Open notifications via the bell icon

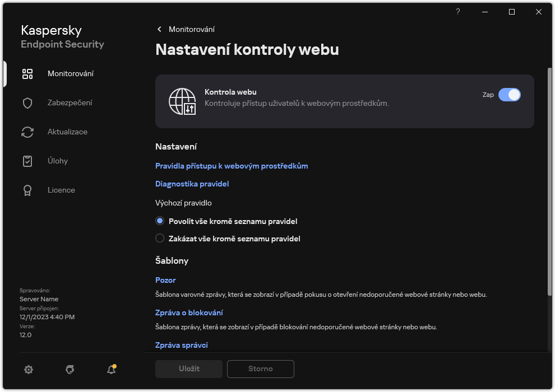point(110,370)
